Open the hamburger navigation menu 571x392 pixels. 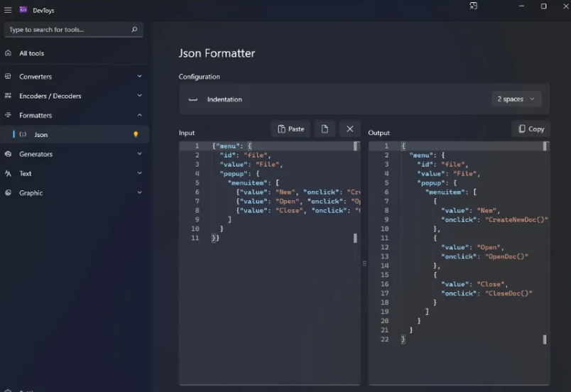click(x=8, y=10)
